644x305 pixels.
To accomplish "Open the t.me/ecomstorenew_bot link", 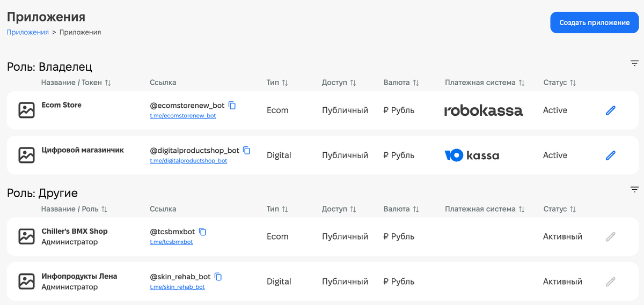I will click(x=182, y=116).
